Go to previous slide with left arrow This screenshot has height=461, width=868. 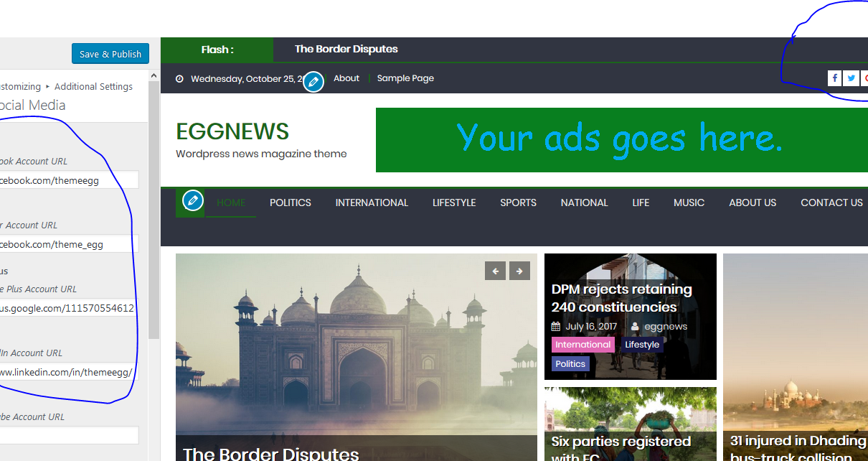click(x=495, y=271)
